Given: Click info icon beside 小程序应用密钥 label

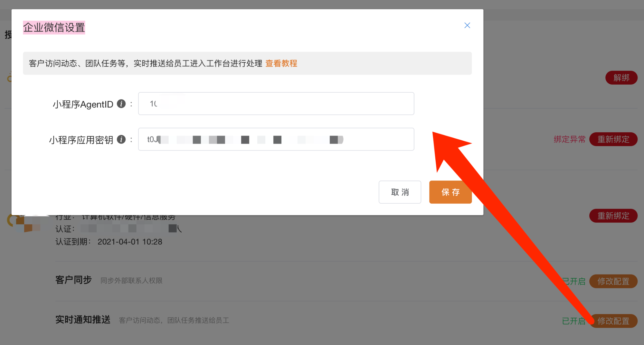Looking at the screenshot, I should coord(121,139).
